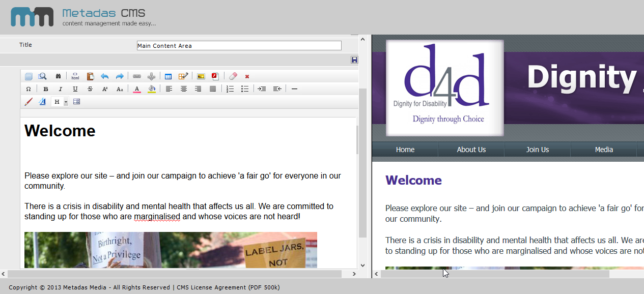The image size is (644, 294).
Task: Insert an image into the page
Action: click(x=201, y=76)
